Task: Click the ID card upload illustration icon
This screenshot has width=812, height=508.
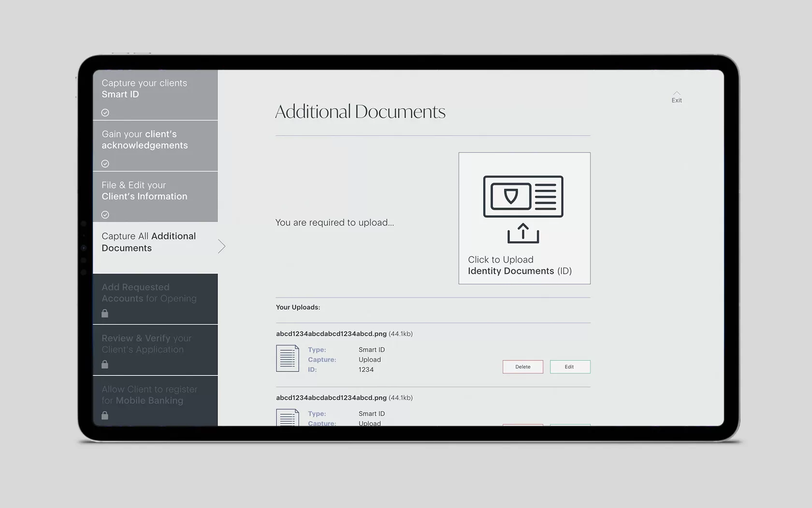Action: click(523, 196)
